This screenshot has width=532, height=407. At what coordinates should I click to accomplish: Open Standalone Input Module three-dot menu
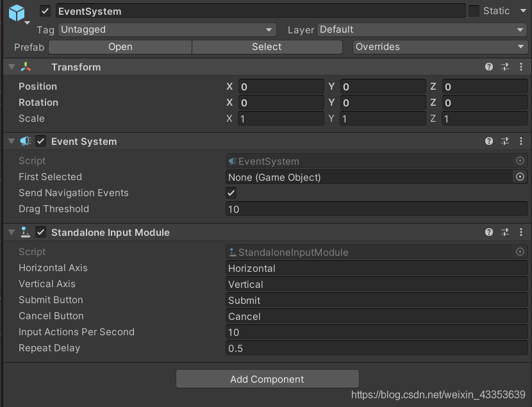(x=521, y=232)
